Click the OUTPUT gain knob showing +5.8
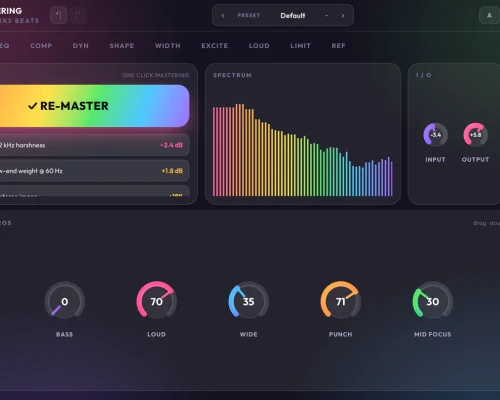This screenshot has height=400, width=500. point(475,135)
